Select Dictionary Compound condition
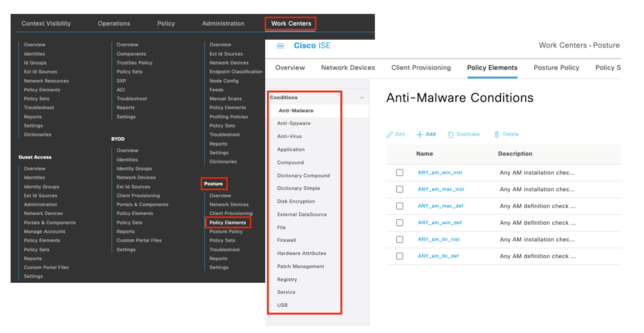The image size is (644, 333). tap(304, 176)
